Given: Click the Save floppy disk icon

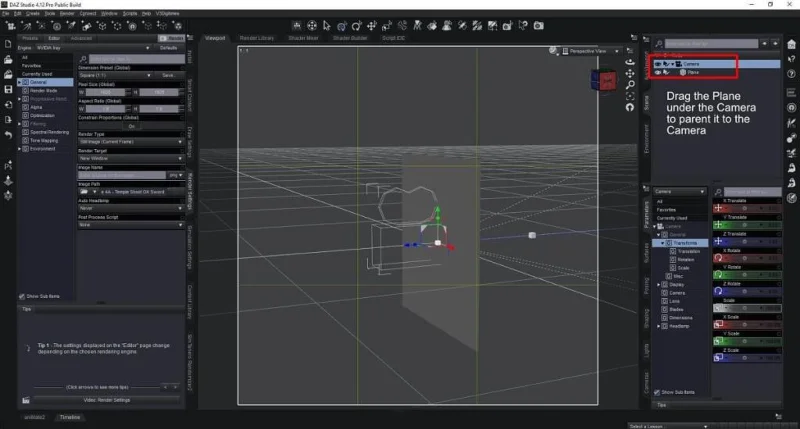Looking at the screenshot, I should tap(8, 89).
